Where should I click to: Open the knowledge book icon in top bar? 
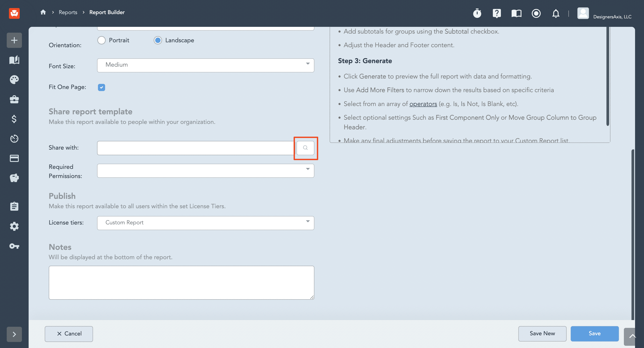517,13
